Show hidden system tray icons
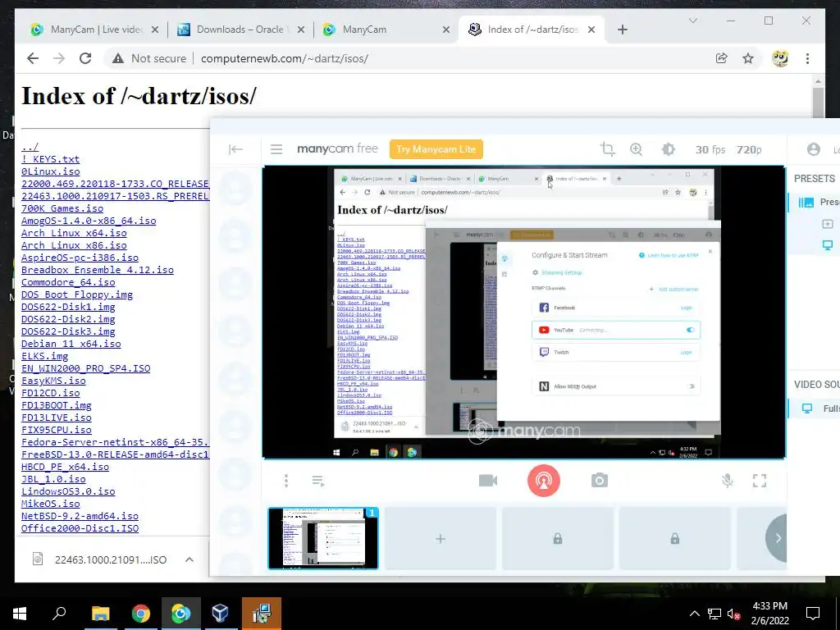 694,614
